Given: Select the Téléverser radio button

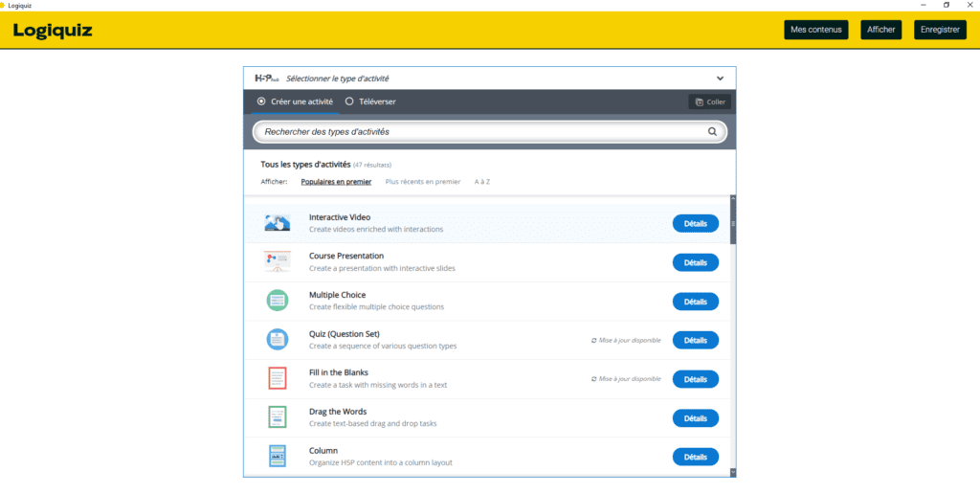Looking at the screenshot, I should tap(349, 101).
